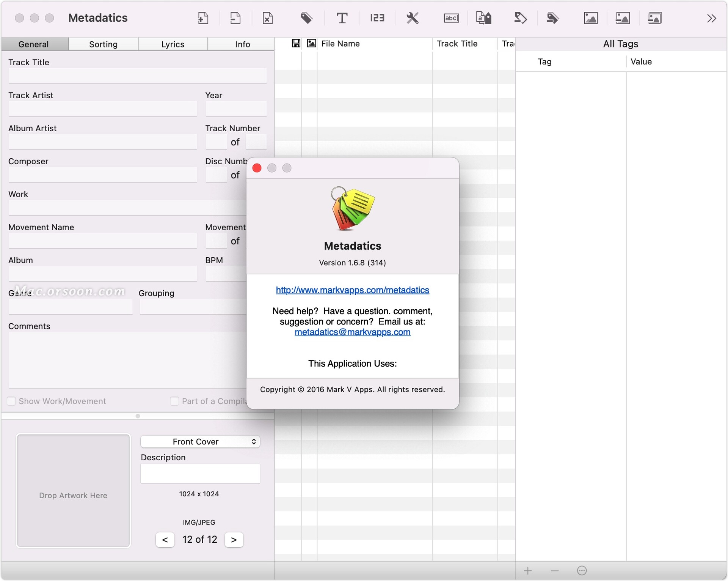Image resolution: width=728 pixels, height=581 pixels.
Task: Click the artwork image column header icon
Action: coord(311,43)
